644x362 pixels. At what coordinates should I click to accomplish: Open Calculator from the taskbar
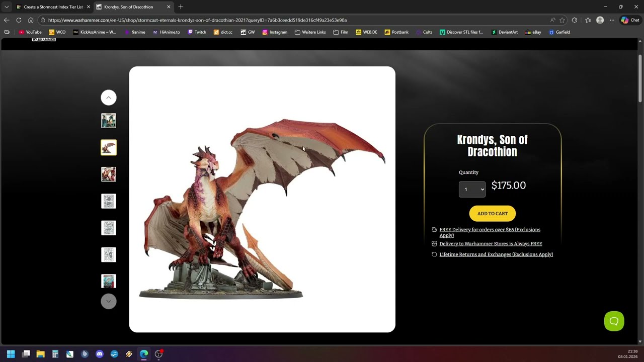pos(55,354)
